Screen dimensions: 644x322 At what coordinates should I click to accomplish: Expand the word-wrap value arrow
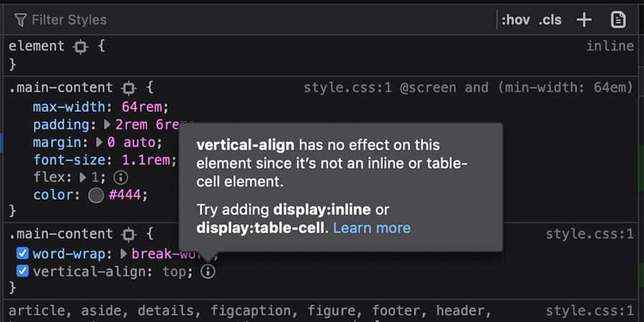click(x=124, y=253)
